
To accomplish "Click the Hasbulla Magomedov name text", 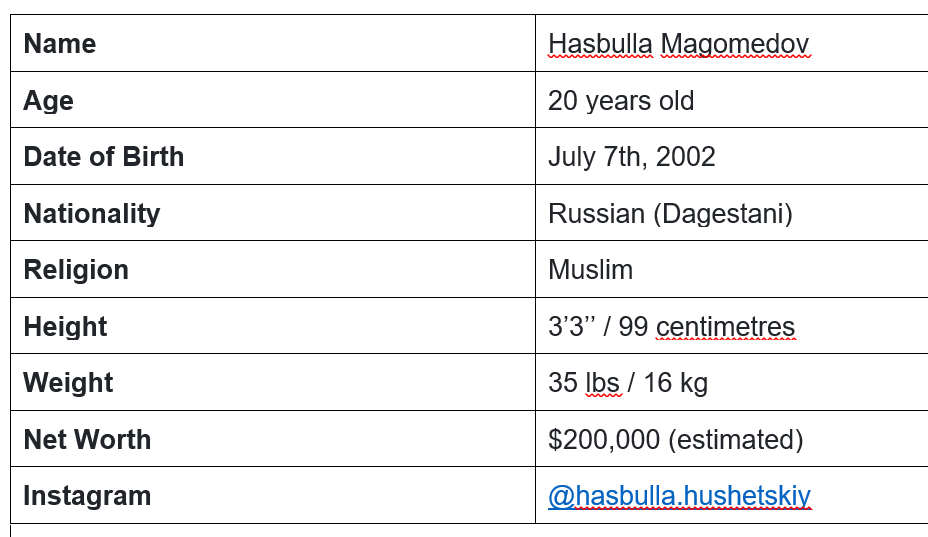I will (x=678, y=44).
